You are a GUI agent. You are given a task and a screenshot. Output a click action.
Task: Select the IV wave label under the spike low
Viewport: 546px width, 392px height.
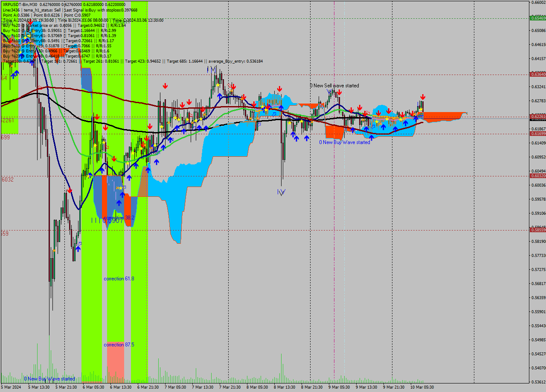(x=281, y=193)
